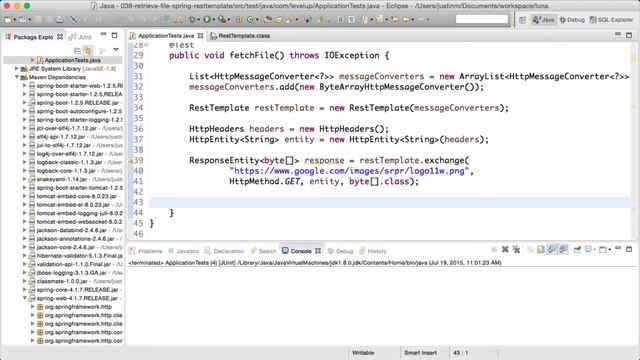The height and width of the screenshot is (360, 640).
Task: Open the Search view tab
Action: coord(263,251)
